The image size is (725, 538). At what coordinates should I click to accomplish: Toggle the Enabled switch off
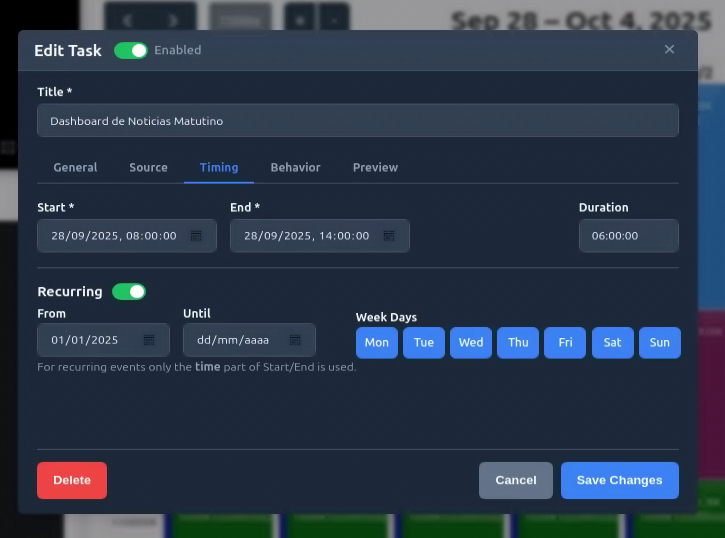130,50
